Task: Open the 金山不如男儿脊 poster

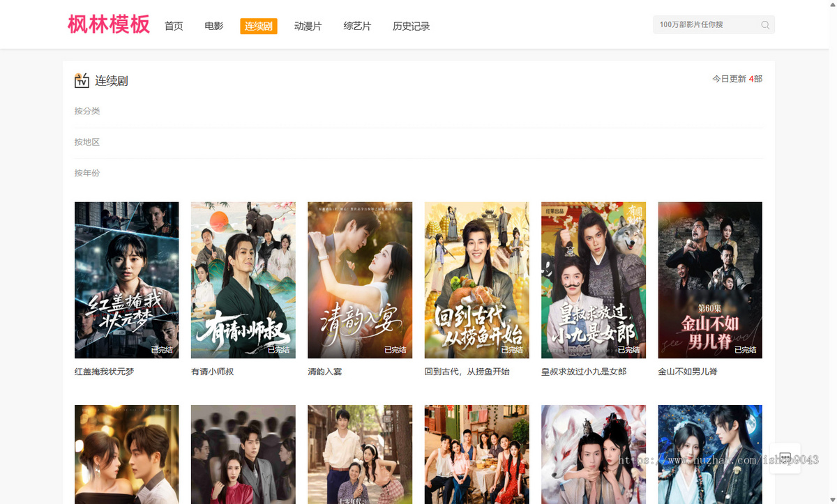Action: click(x=710, y=280)
